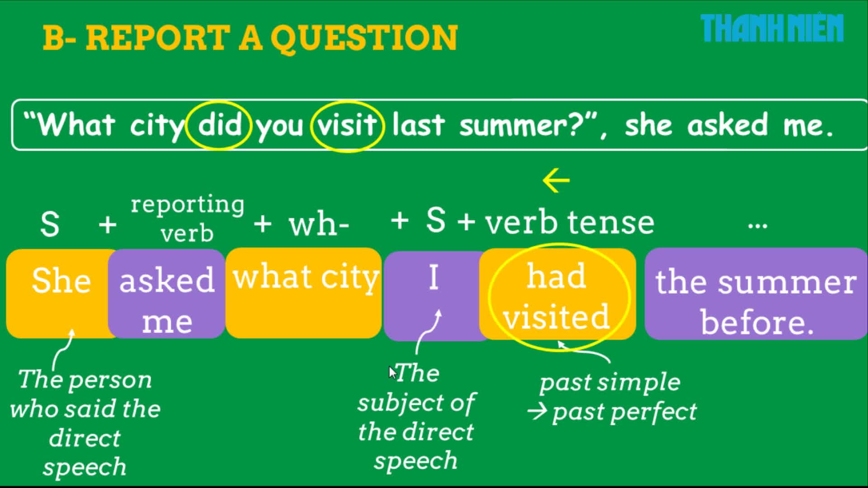Click the 'what city' wh- question block
The width and height of the screenshot is (868, 488).
(x=305, y=292)
